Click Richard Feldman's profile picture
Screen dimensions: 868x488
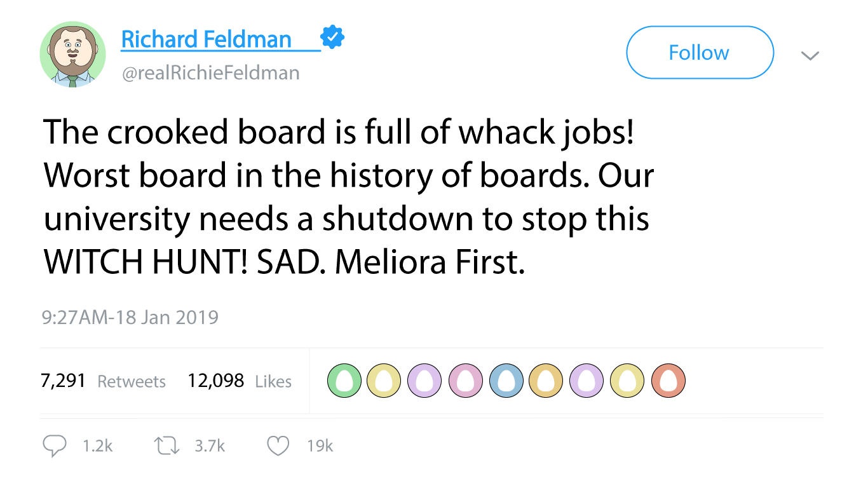pyautogui.click(x=72, y=55)
